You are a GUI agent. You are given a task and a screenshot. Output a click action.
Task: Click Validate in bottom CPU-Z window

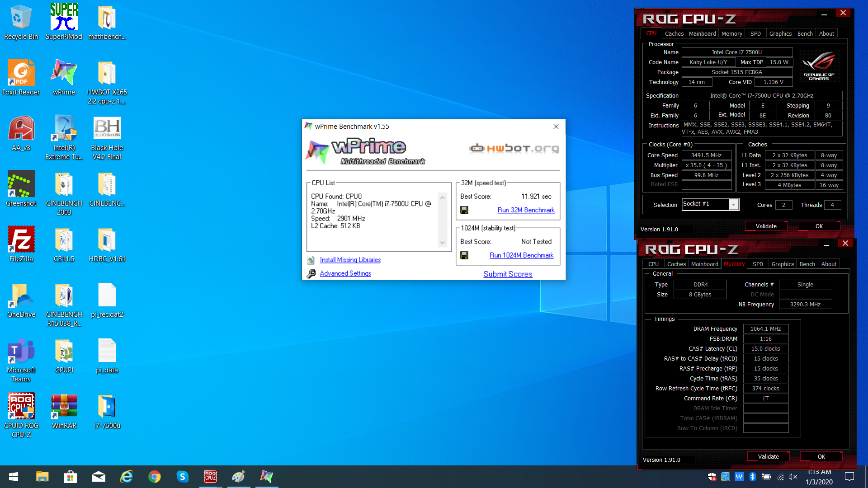768,456
